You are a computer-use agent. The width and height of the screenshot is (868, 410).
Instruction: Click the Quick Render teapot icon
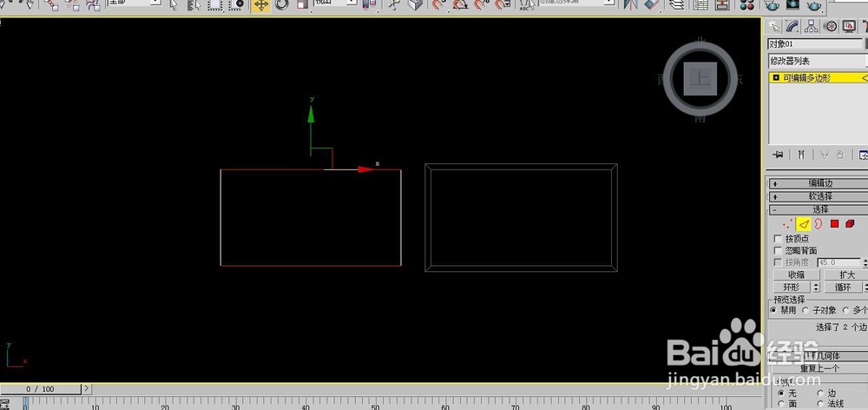(814, 5)
